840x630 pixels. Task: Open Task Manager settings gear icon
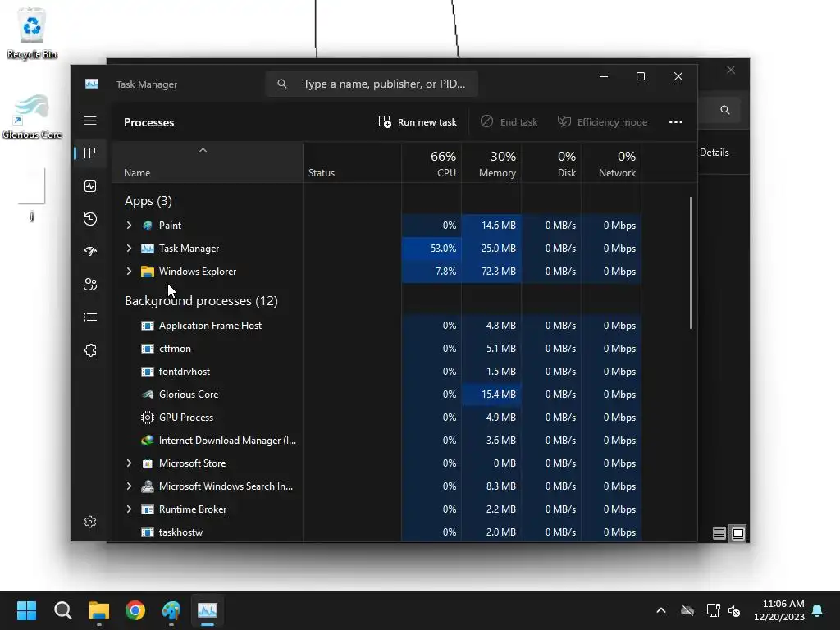(x=90, y=522)
